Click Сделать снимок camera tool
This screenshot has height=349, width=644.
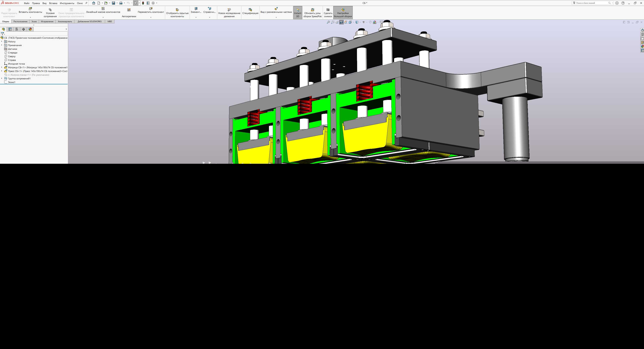point(328,12)
